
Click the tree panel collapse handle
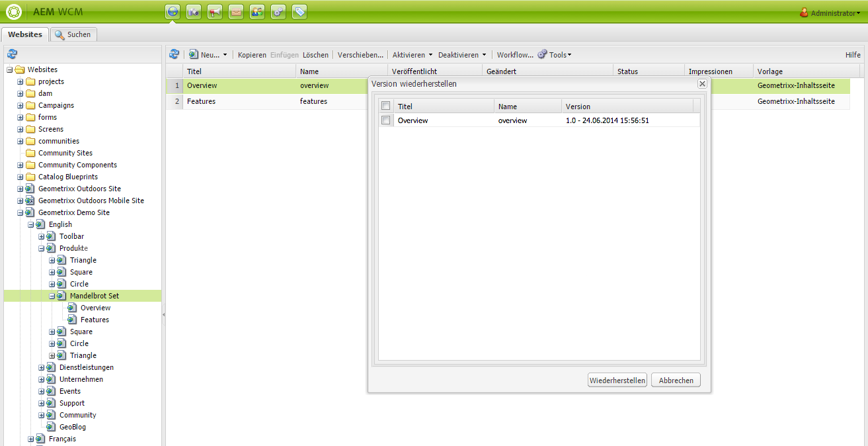163,315
